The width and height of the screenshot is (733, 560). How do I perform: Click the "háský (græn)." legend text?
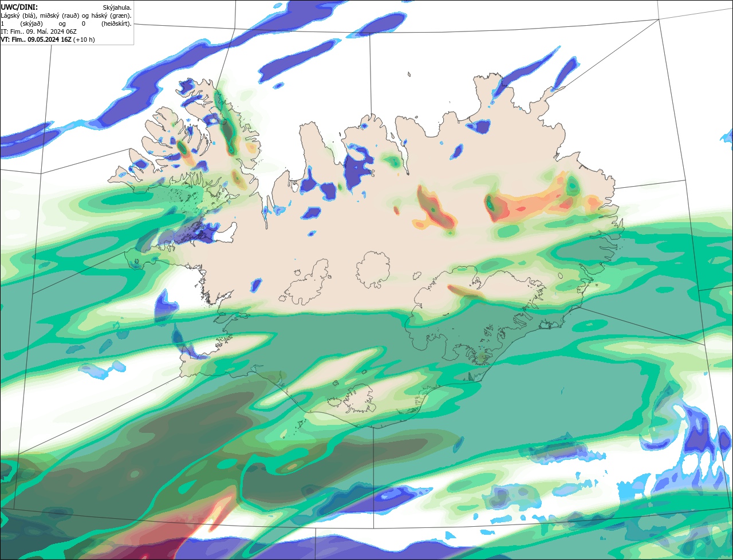(x=111, y=16)
